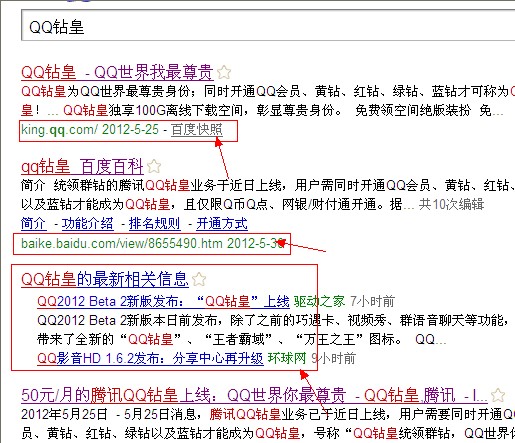Click star icon beside QQ钻皇的最新相关信息
This screenshot has width=515, height=443.
(x=199, y=279)
